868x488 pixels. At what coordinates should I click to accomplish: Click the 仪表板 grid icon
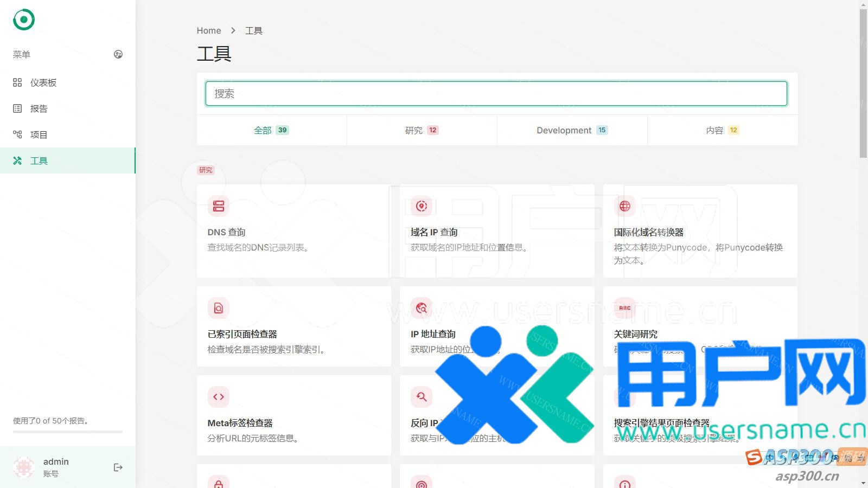point(17,82)
